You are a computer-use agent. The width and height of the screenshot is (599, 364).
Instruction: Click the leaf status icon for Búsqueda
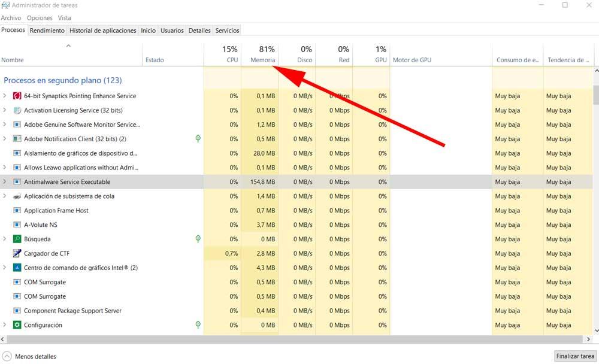[x=198, y=239]
